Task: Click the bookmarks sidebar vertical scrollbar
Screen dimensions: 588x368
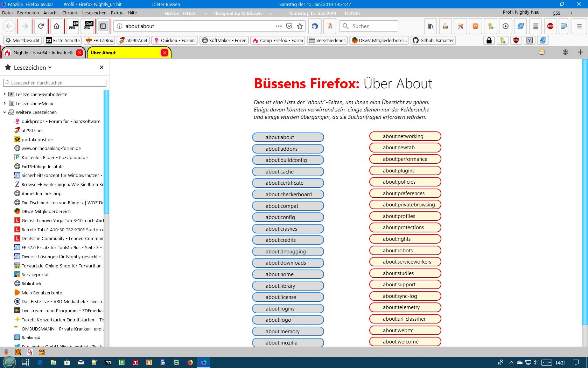Action: click(x=106, y=151)
